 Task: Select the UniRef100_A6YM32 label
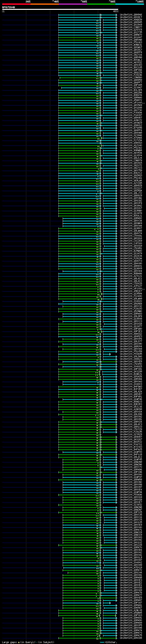pyautogui.click(x=131, y=63)
